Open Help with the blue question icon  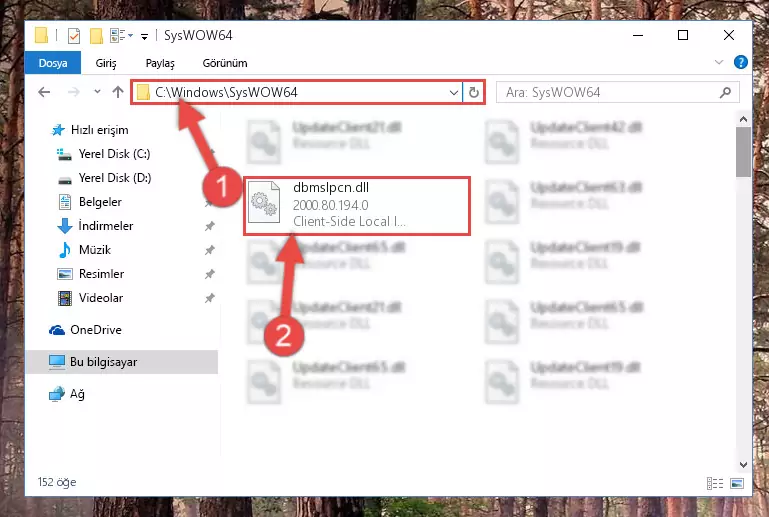(741, 62)
